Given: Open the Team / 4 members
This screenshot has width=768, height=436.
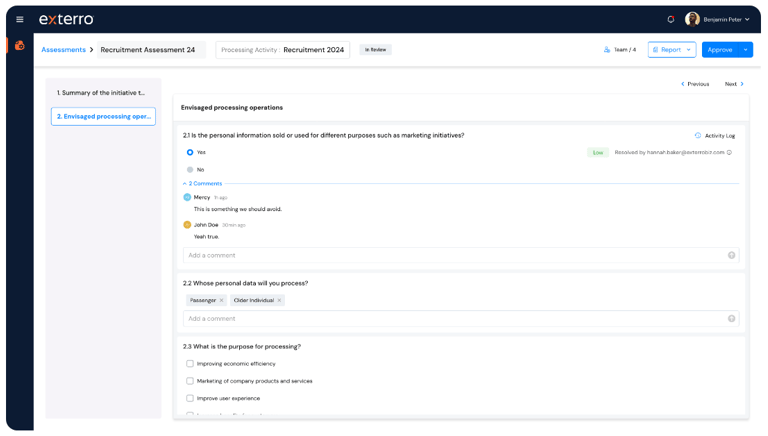Looking at the screenshot, I should (620, 49).
